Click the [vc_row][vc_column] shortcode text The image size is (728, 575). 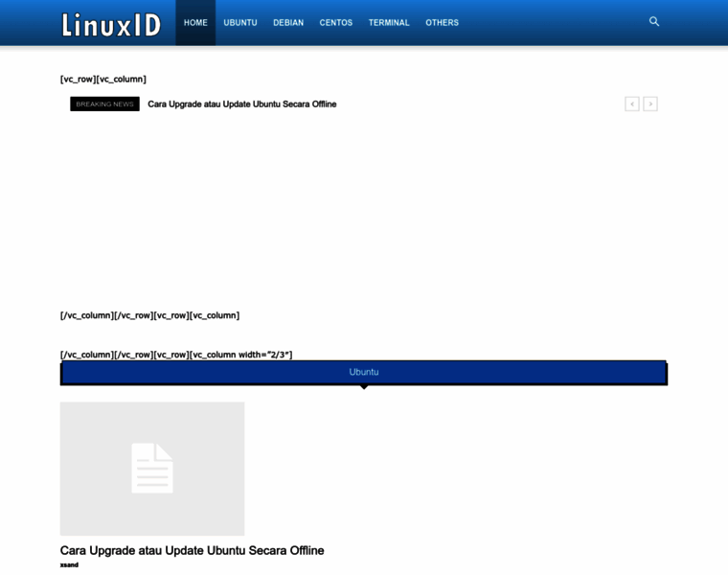point(103,79)
